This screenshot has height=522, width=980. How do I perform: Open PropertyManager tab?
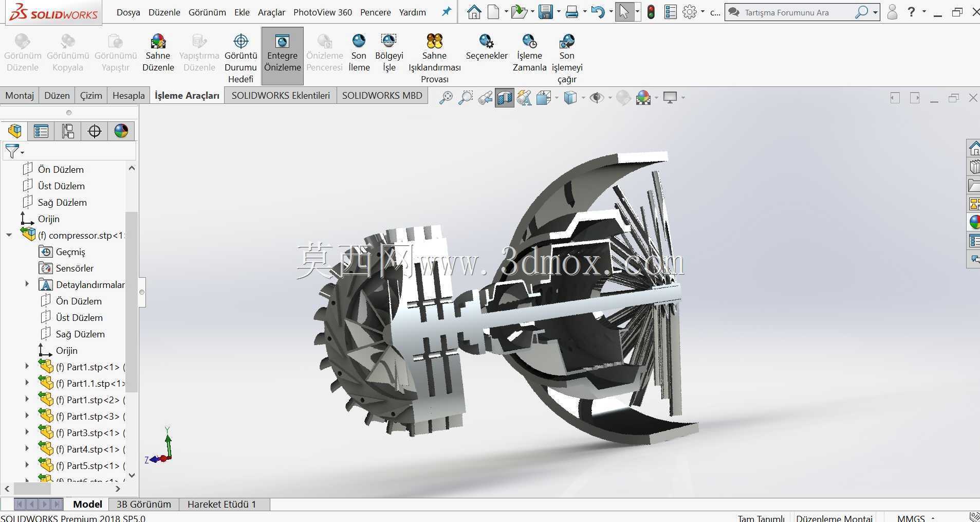[x=41, y=131]
